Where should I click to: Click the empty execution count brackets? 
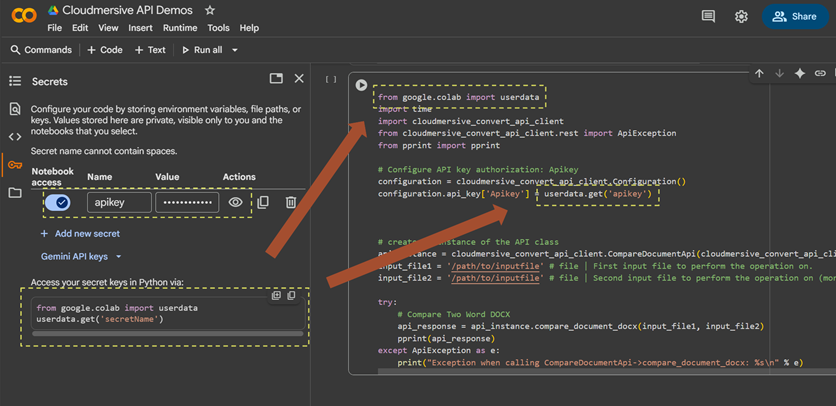coord(331,79)
